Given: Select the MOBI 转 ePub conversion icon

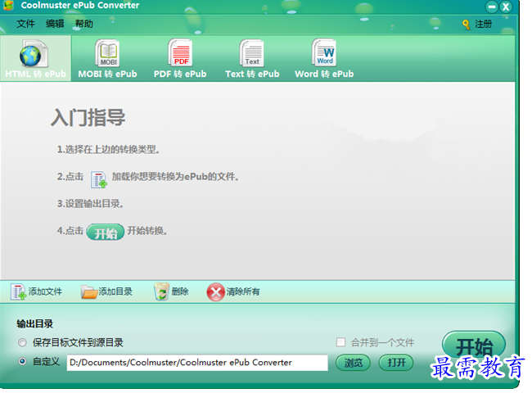Looking at the screenshot, I should coord(107,52).
